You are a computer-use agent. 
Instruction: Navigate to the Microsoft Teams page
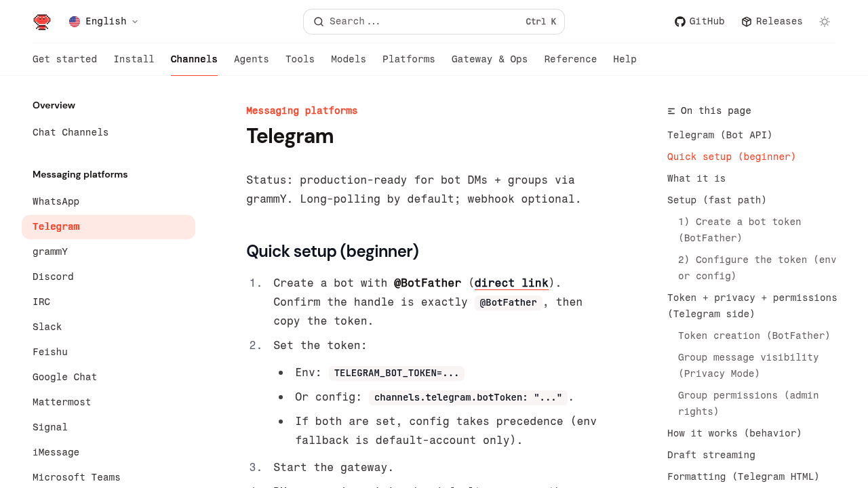coord(77,478)
